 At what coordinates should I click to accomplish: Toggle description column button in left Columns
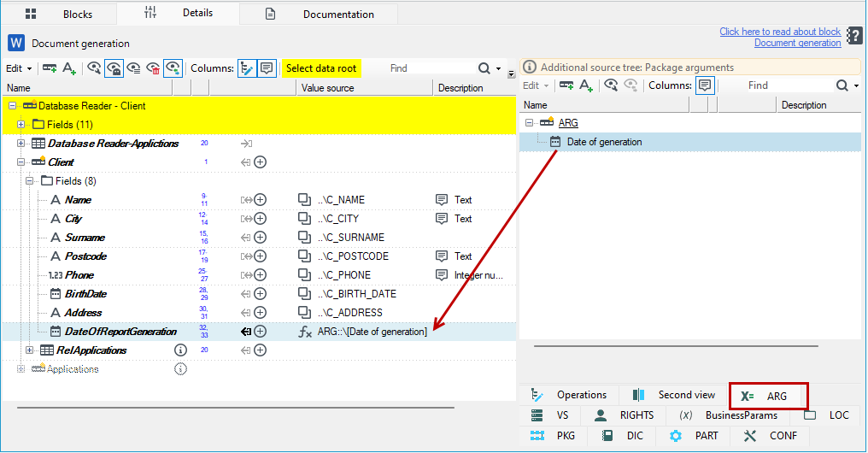(x=267, y=68)
